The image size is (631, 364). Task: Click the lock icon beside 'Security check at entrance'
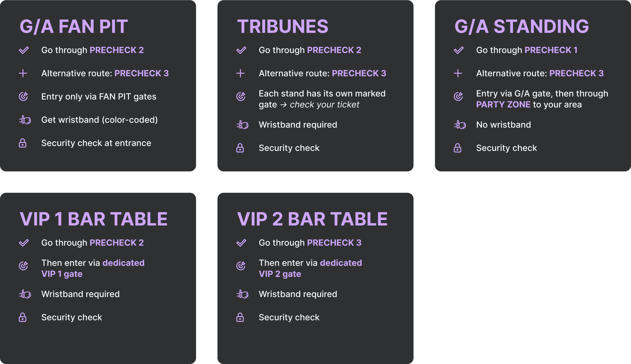coord(22,143)
